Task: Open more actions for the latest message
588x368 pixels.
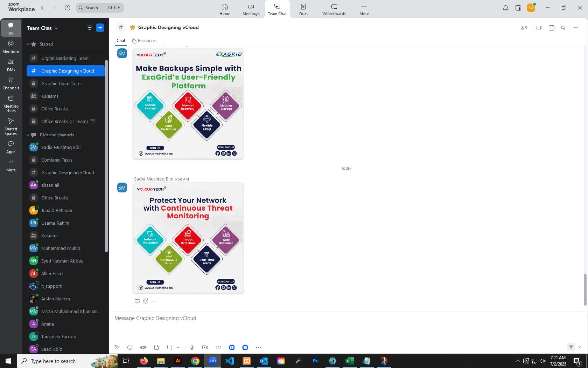Action: [x=154, y=301]
